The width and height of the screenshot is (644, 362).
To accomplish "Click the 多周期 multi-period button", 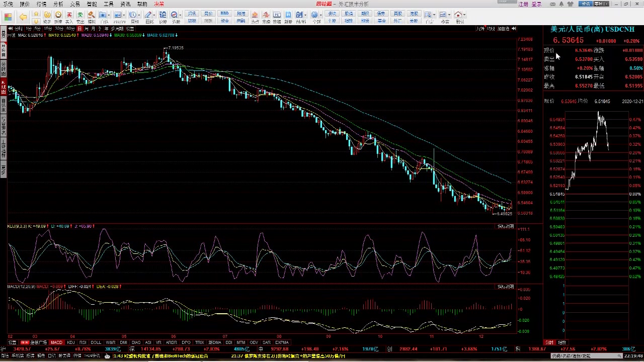I will pyautogui.click(x=117, y=29).
